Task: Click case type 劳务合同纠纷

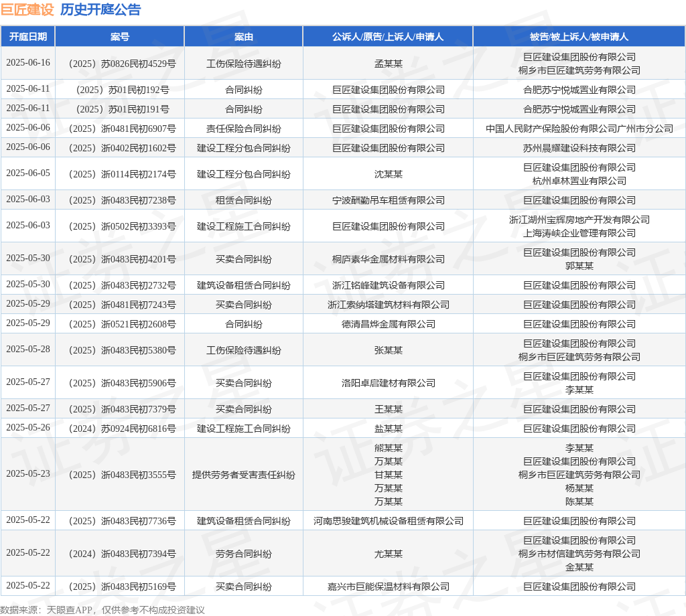Action: (244, 554)
